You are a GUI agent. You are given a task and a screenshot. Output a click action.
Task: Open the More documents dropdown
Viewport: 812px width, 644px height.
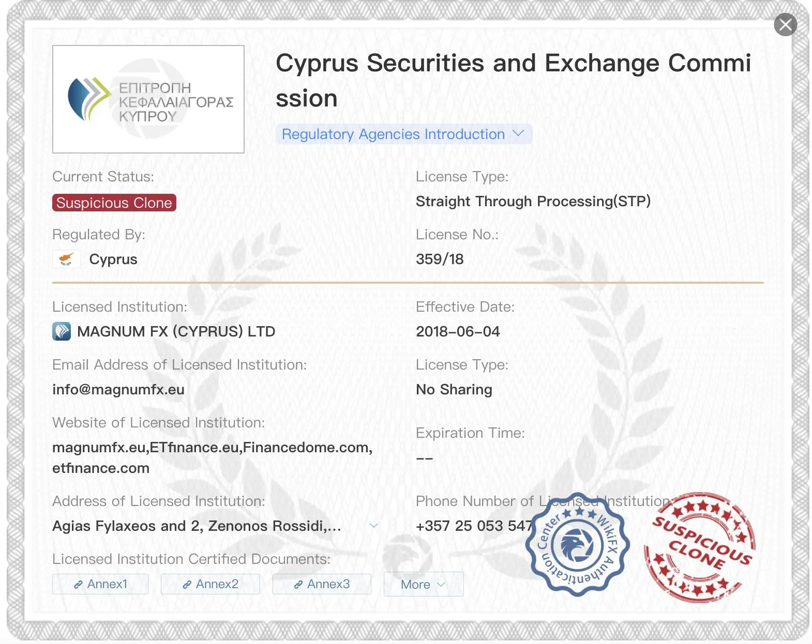[x=424, y=584]
